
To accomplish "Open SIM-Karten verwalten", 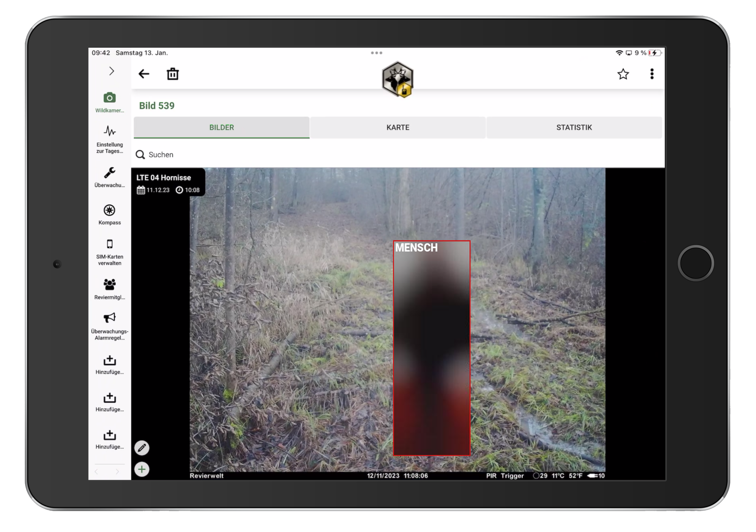I will [110, 252].
